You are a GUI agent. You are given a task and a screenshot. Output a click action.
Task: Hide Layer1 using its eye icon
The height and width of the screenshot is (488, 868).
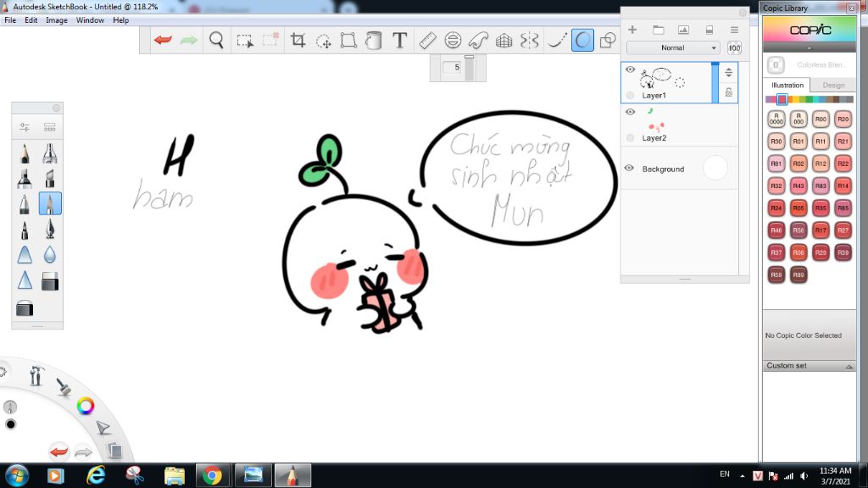point(630,69)
